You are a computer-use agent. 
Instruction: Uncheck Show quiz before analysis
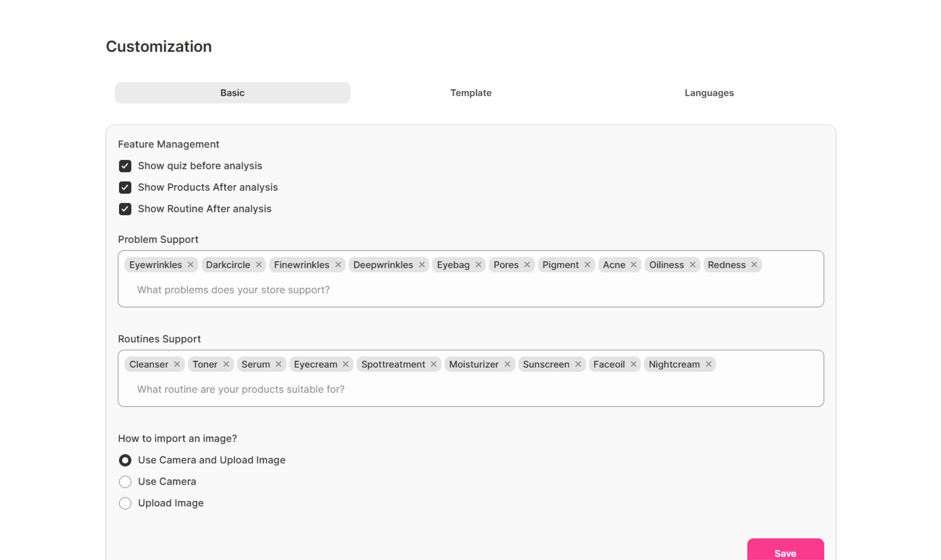click(125, 166)
